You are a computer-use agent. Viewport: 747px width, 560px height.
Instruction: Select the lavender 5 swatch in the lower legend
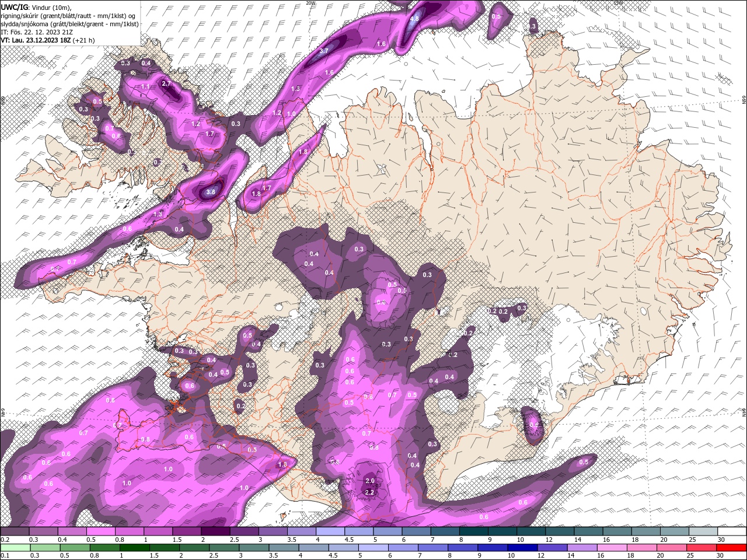point(373,548)
